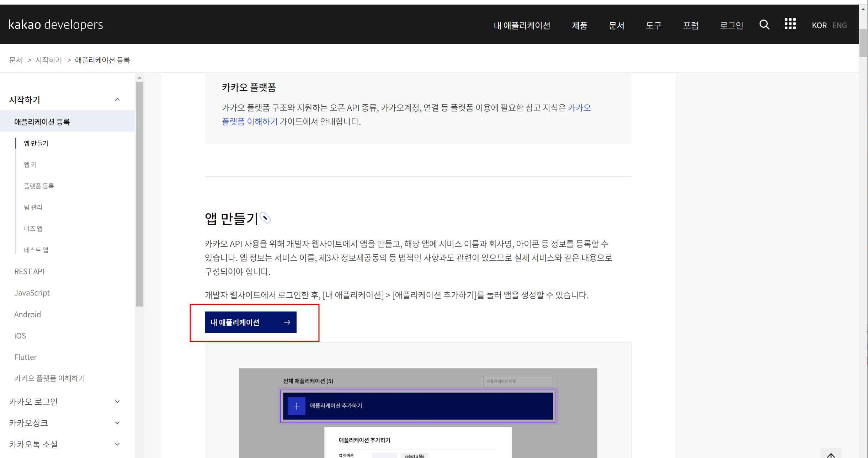Go to 플랫폼 등록 sidebar item
The image size is (868, 458).
[x=39, y=186]
